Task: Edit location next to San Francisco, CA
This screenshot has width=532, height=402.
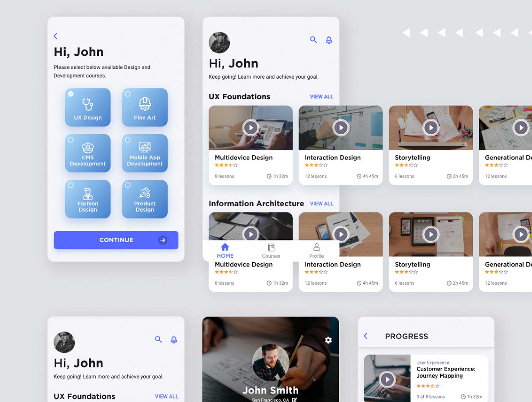Action: [x=294, y=400]
